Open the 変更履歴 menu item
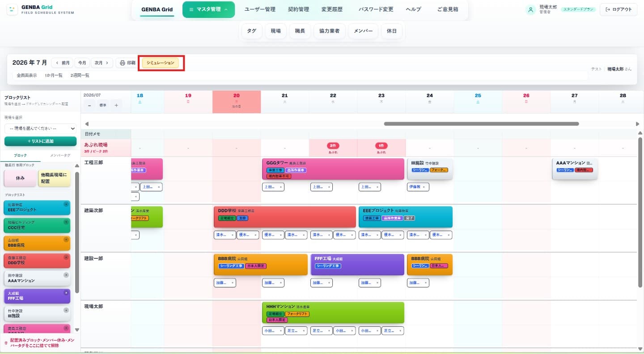The image size is (644, 354). pos(332,9)
